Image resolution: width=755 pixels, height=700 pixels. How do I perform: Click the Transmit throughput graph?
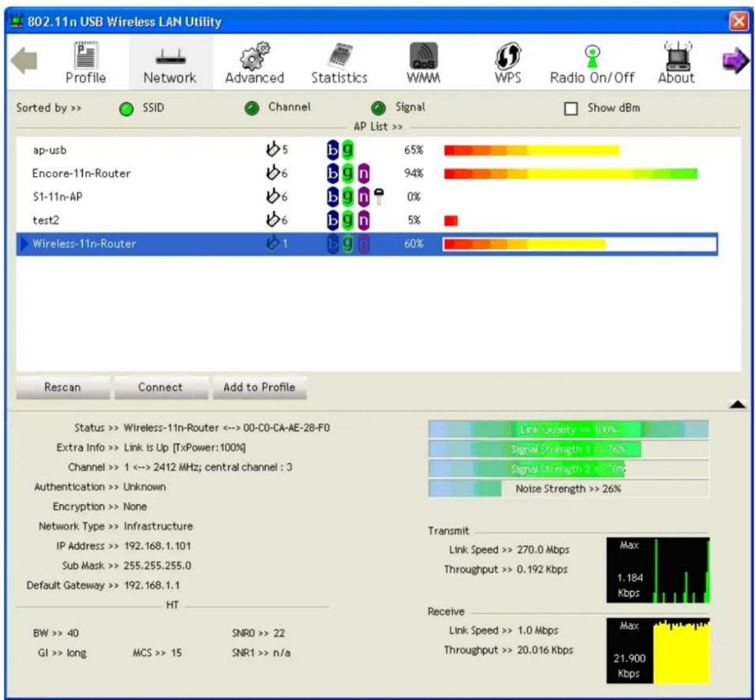[658, 570]
